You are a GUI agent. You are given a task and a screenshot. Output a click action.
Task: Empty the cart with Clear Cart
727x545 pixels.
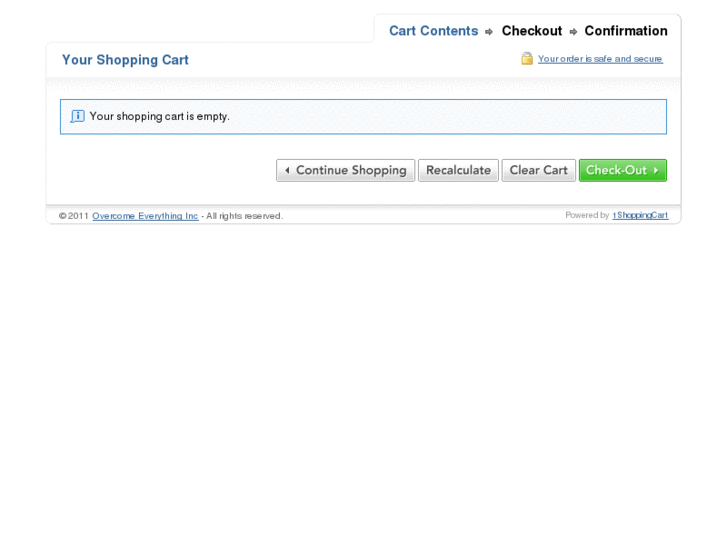tap(538, 170)
